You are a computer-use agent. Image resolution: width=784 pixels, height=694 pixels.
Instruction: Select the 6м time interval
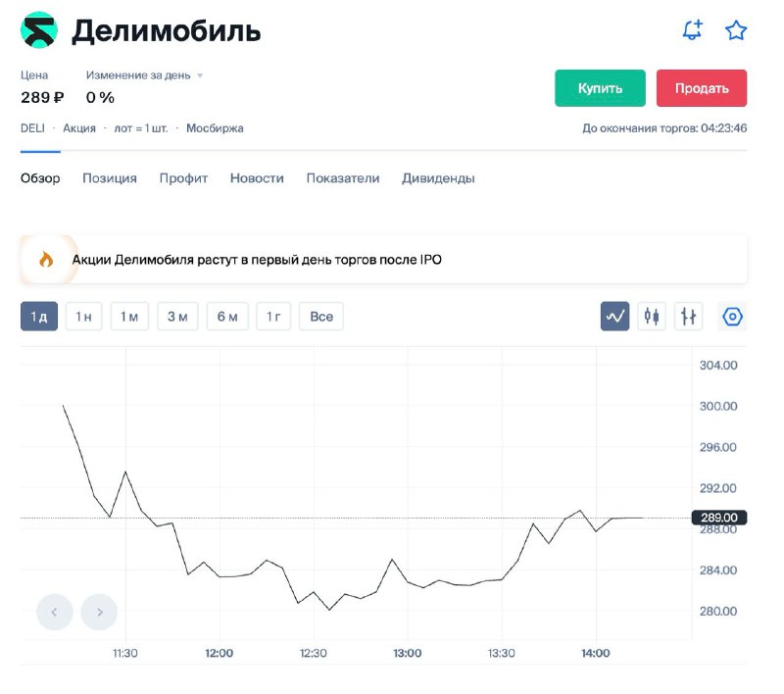point(225,316)
